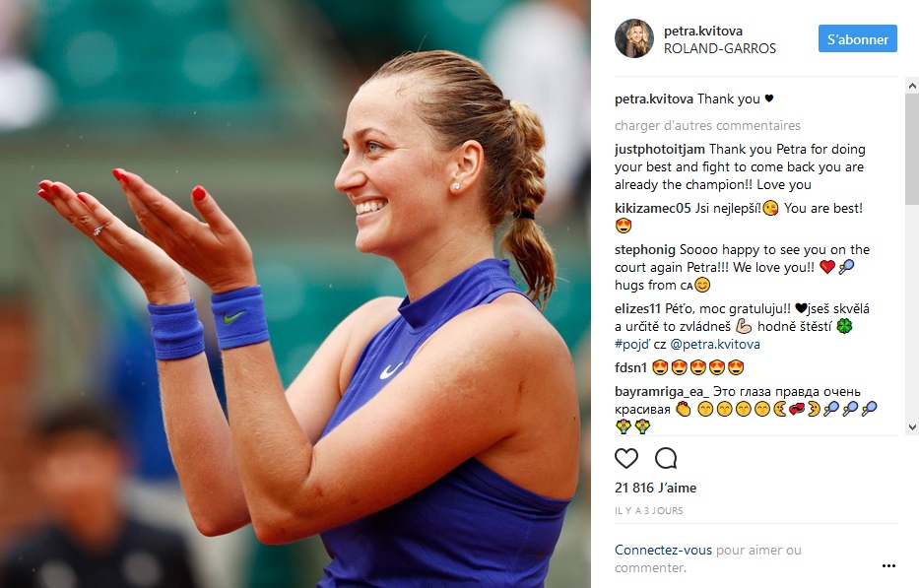Viewport: 919px width, 588px height.
Task: Click the comments scrollbar down arrow
Action: [x=912, y=427]
